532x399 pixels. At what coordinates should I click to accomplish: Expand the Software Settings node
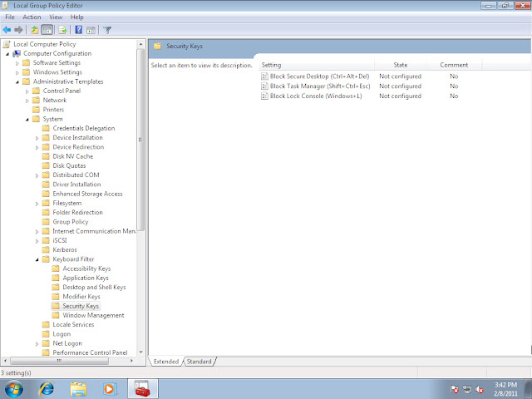tap(17, 63)
